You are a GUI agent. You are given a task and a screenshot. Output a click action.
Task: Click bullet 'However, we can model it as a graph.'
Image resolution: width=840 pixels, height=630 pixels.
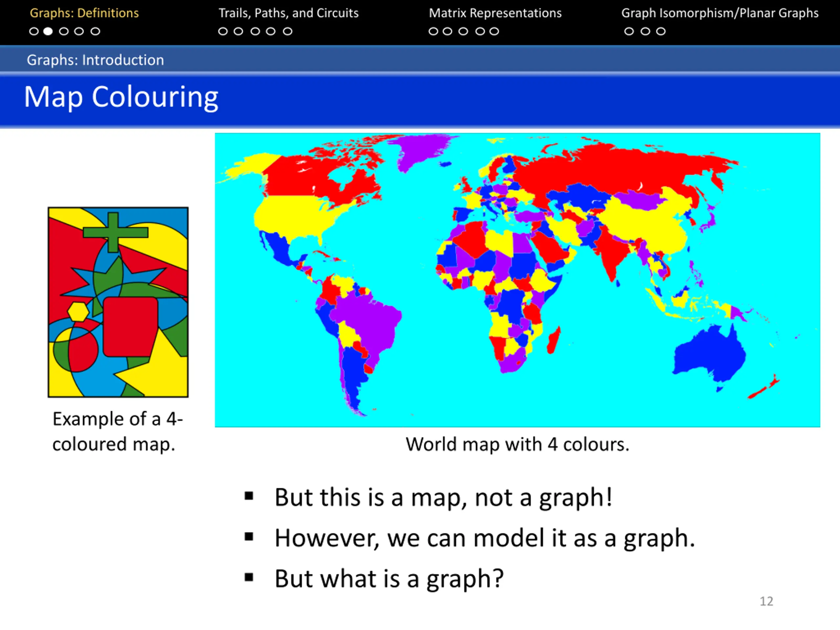point(485,538)
